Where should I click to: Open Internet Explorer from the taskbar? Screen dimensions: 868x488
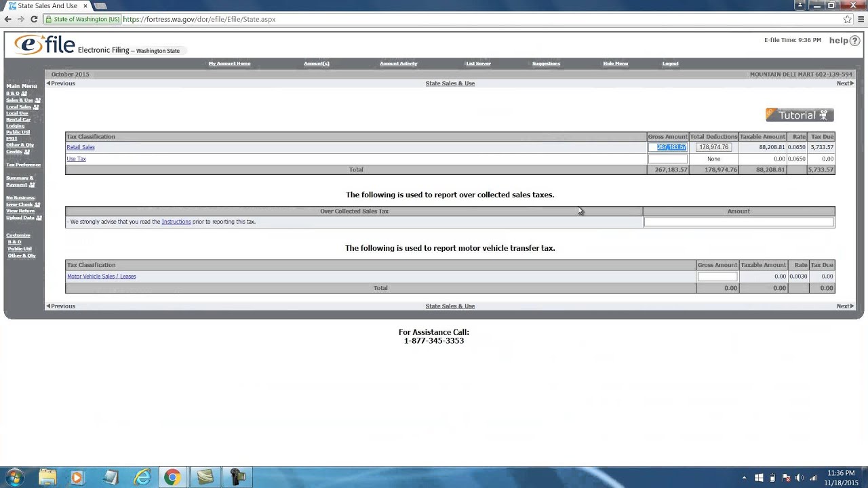(x=142, y=477)
